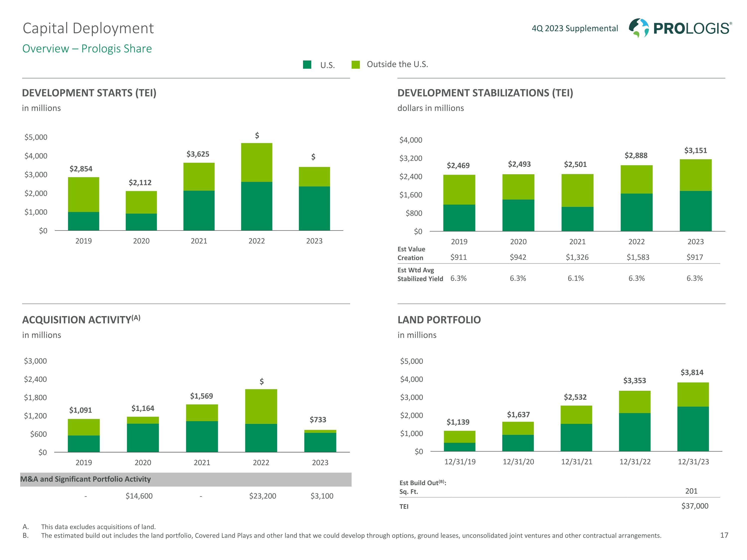Click the page number 17
This screenshot has width=747, height=560.
tap(724, 535)
